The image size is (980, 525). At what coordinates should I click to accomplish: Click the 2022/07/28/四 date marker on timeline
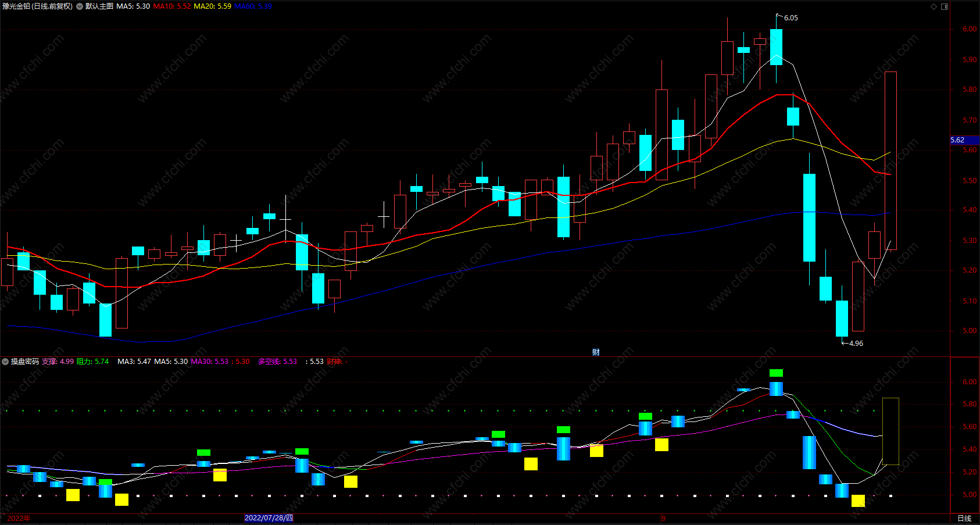click(269, 518)
